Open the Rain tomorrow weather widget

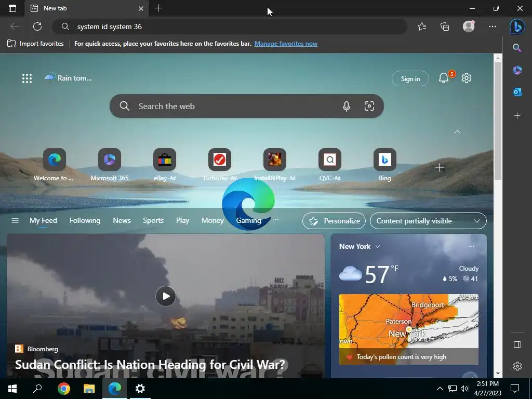click(x=68, y=78)
